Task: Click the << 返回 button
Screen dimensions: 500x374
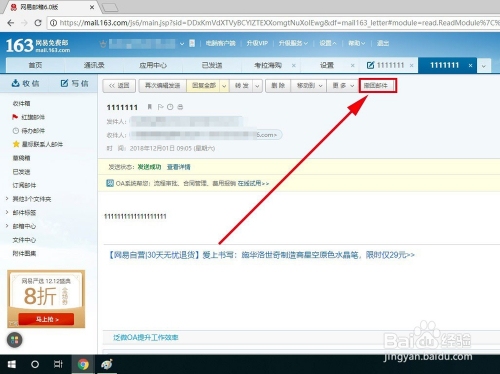Action: click(x=119, y=86)
